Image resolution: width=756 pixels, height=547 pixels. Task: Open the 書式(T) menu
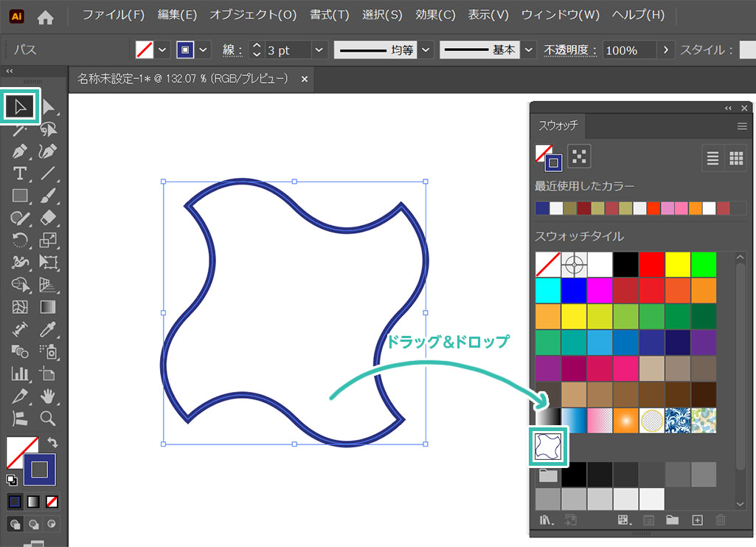[329, 16]
